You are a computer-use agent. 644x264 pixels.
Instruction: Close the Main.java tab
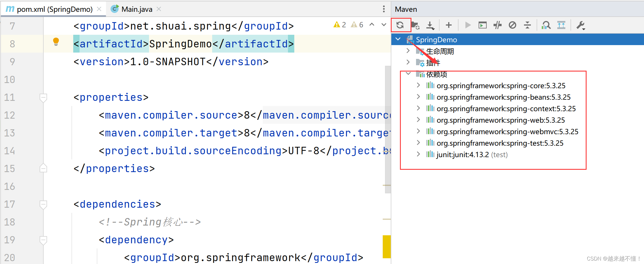159,9
